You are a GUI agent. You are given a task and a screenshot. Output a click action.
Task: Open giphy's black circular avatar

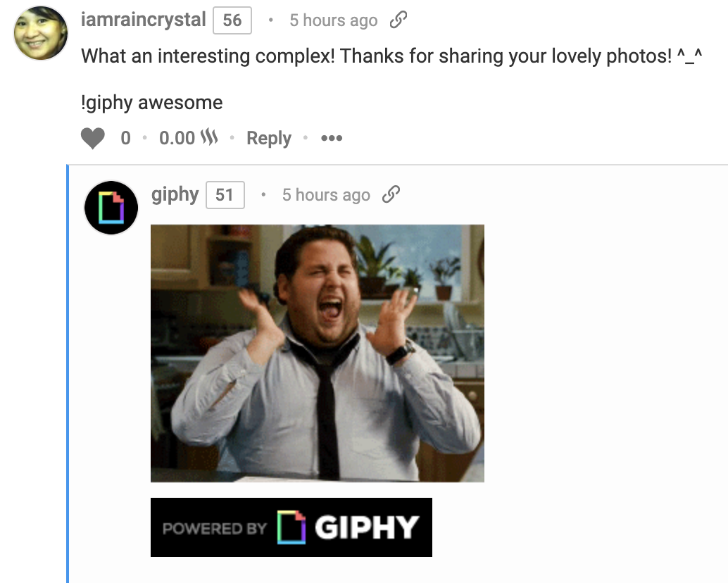pos(111,208)
